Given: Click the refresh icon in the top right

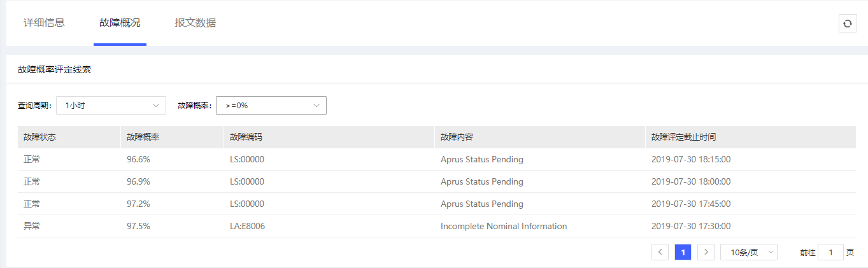Looking at the screenshot, I should 847,24.
